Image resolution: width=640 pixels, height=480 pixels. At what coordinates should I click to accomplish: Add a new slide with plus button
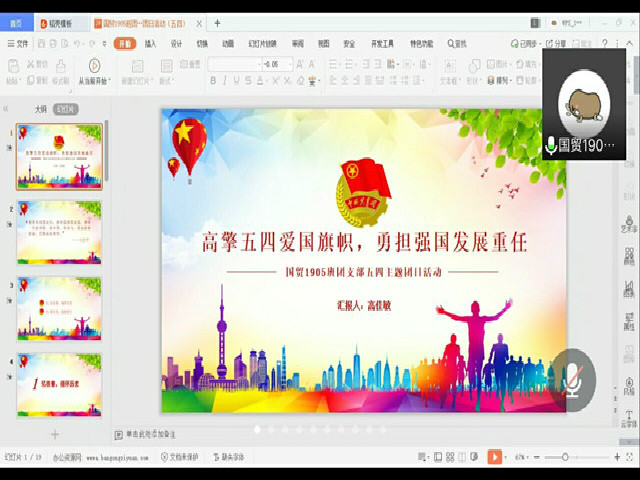coord(55,434)
